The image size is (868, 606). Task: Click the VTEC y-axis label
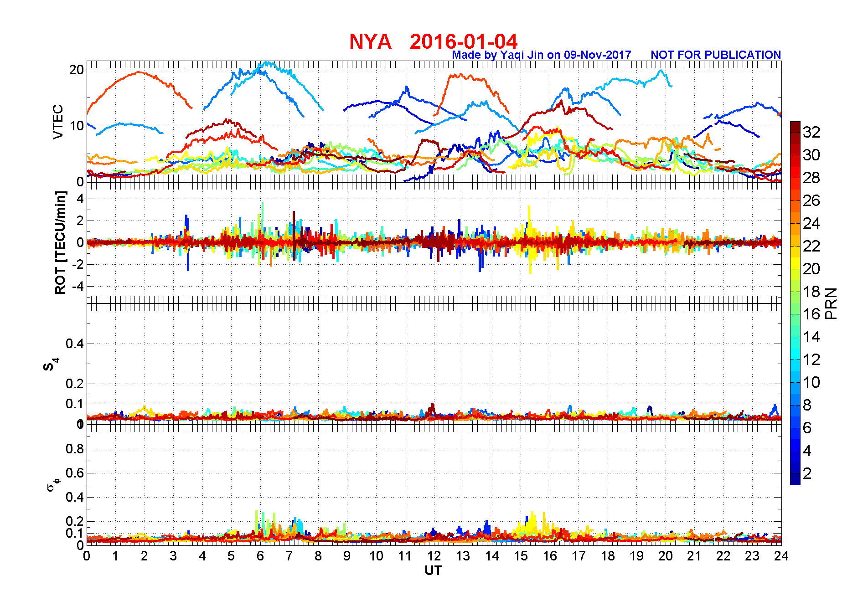coord(58,122)
